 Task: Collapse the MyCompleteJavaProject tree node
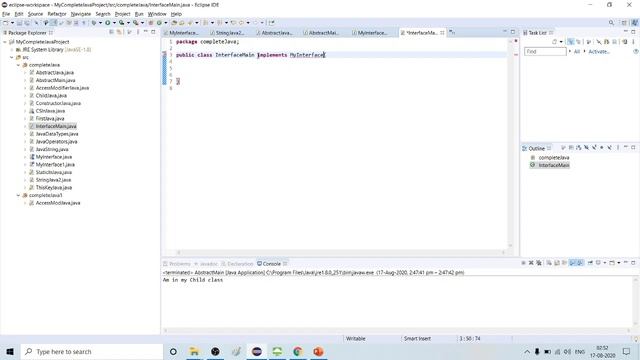5,42
